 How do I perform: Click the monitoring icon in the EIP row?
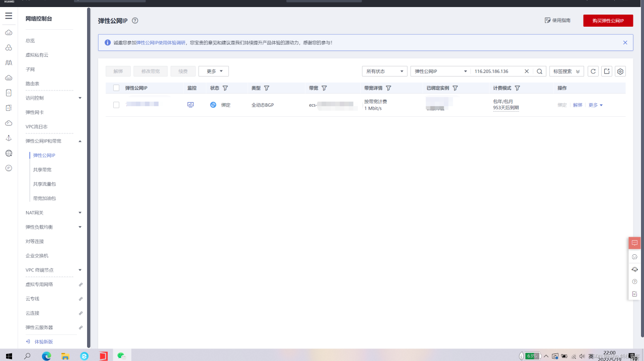point(190,105)
